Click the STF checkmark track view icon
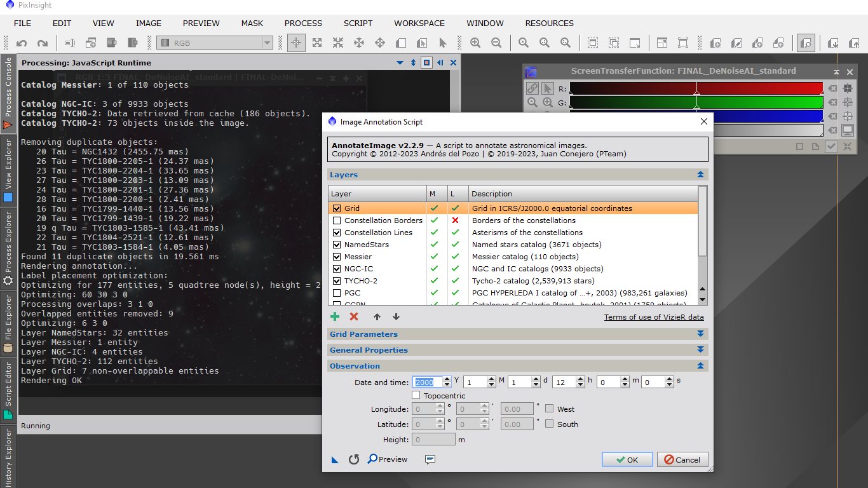The height and width of the screenshot is (488, 868). pyautogui.click(x=831, y=146)
